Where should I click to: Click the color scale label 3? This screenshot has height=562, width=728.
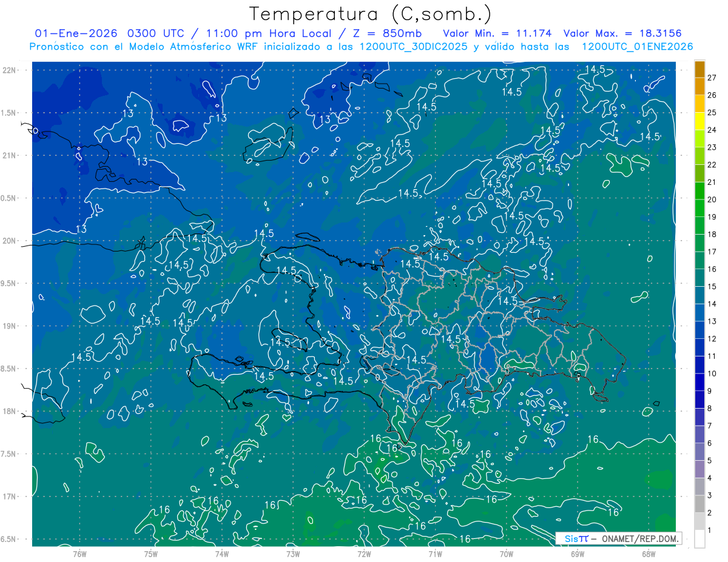pos(710,496)
